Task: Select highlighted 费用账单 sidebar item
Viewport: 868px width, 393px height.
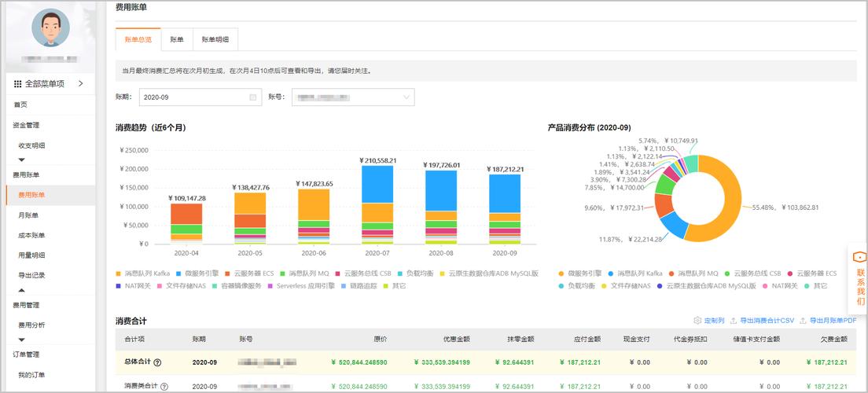Action: 50,195
